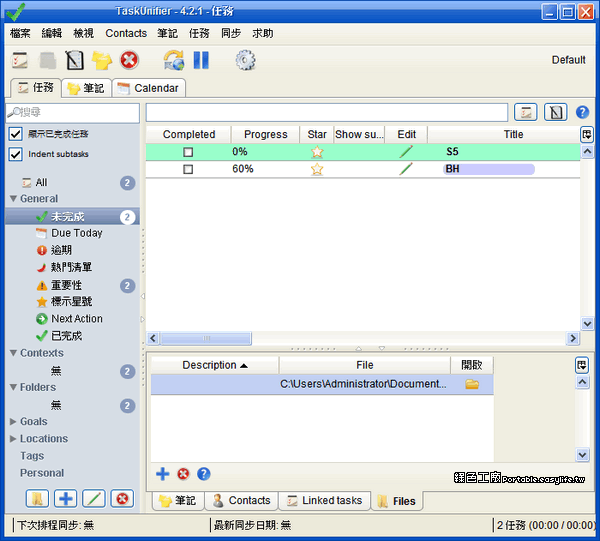This screenshot has width=600, height=541.
Task: Open the Linked tasks bottom tab
Action: (x=325, y=501)
